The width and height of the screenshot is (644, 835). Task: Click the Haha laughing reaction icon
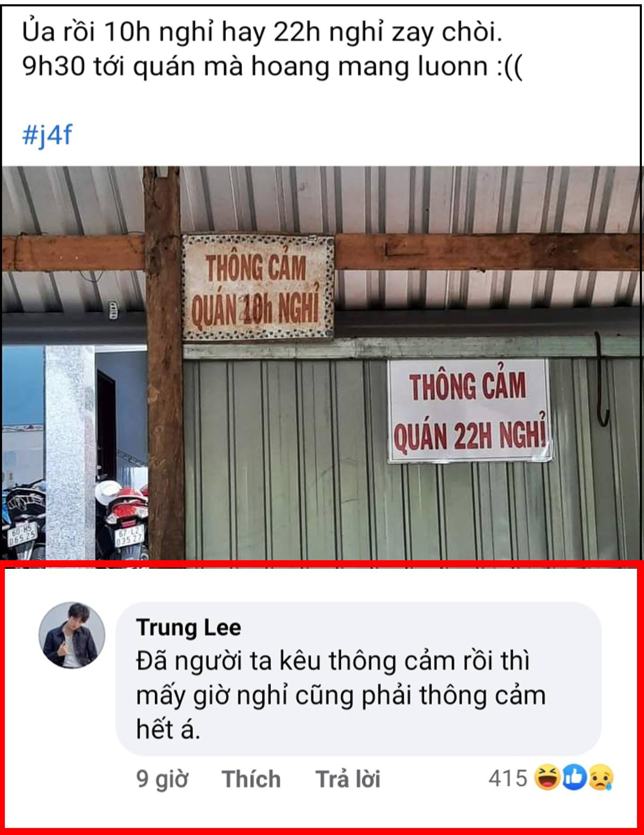[547, 778]
